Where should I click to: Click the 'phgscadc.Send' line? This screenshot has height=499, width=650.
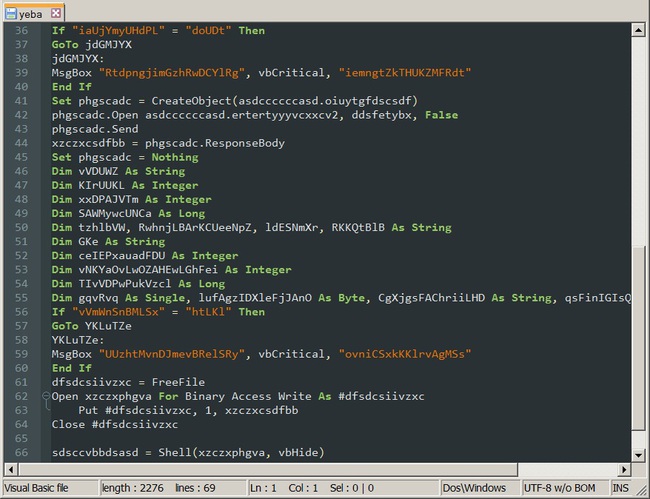[x=95, y=129]
